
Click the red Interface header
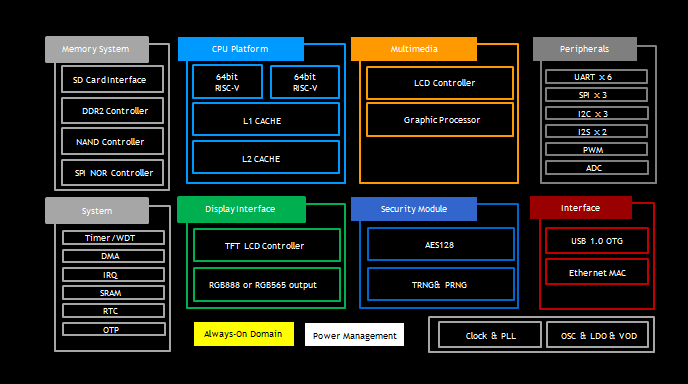[580, 208]
